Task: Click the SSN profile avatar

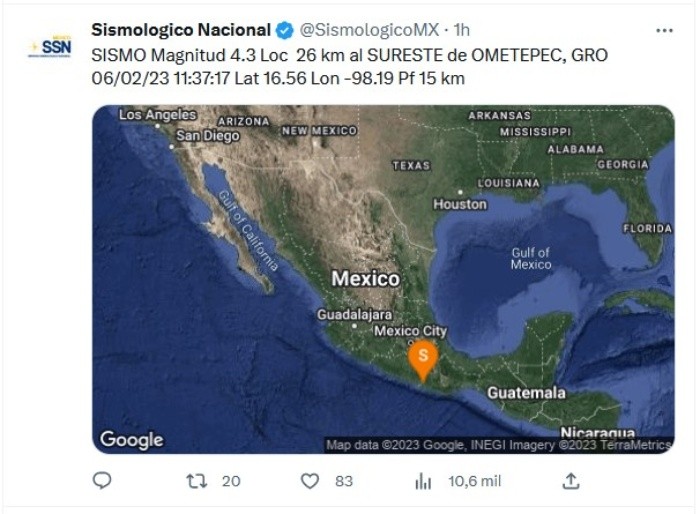Action: click(x=49, y=47)
